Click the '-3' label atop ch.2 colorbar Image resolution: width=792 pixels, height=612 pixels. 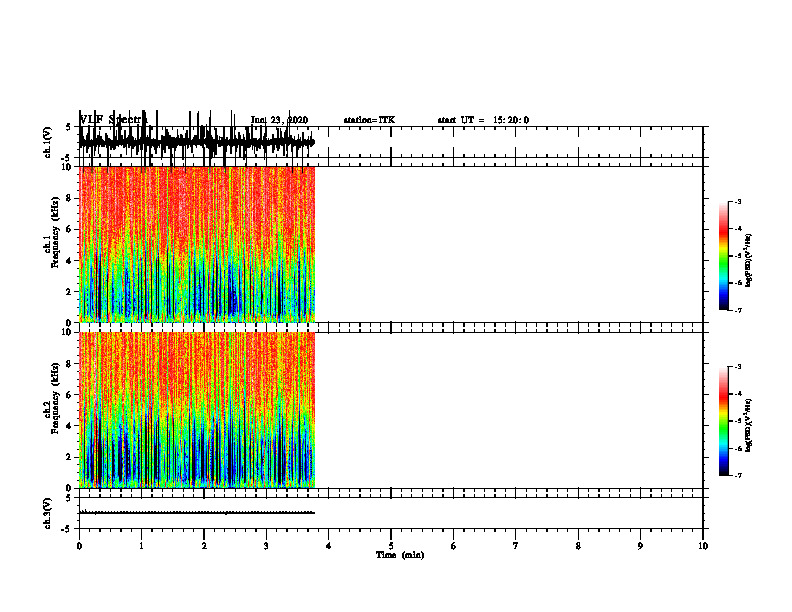(737, 367)
